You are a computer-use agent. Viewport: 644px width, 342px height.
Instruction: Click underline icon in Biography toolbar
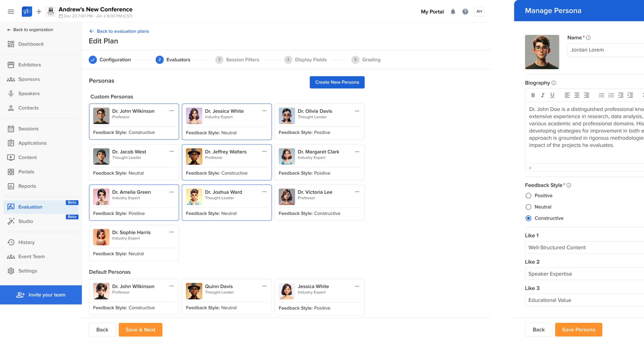[552, 95]
